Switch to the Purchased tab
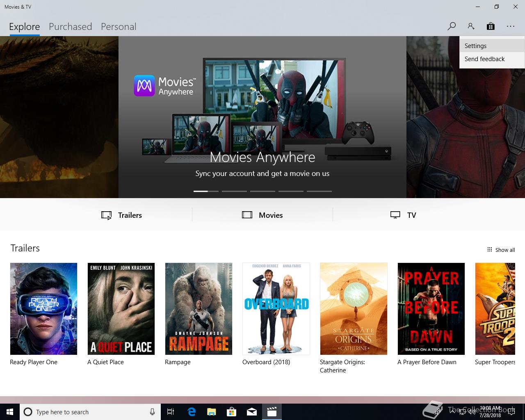This screenshot has width=525, height=420. click(x=71, y=27)
